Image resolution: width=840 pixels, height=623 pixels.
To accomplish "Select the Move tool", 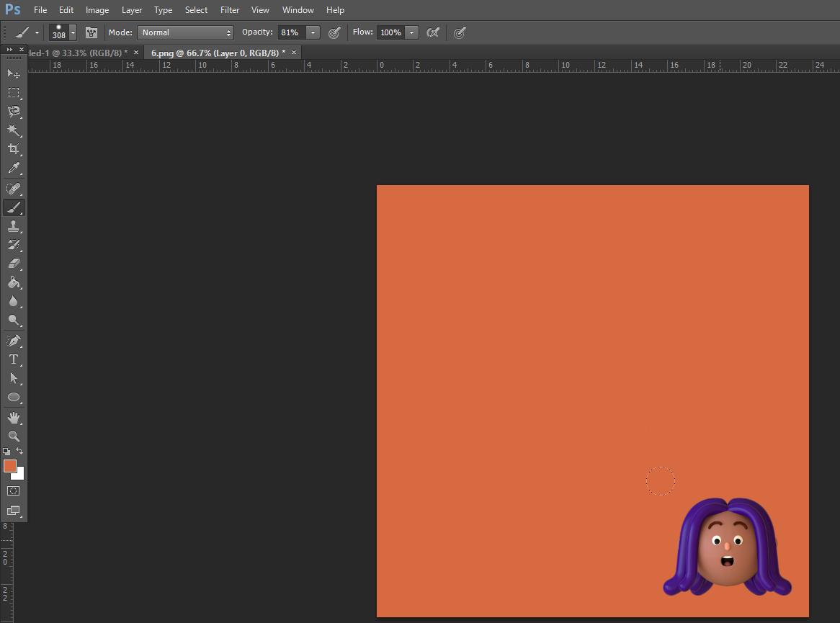I will pos(13,73).
